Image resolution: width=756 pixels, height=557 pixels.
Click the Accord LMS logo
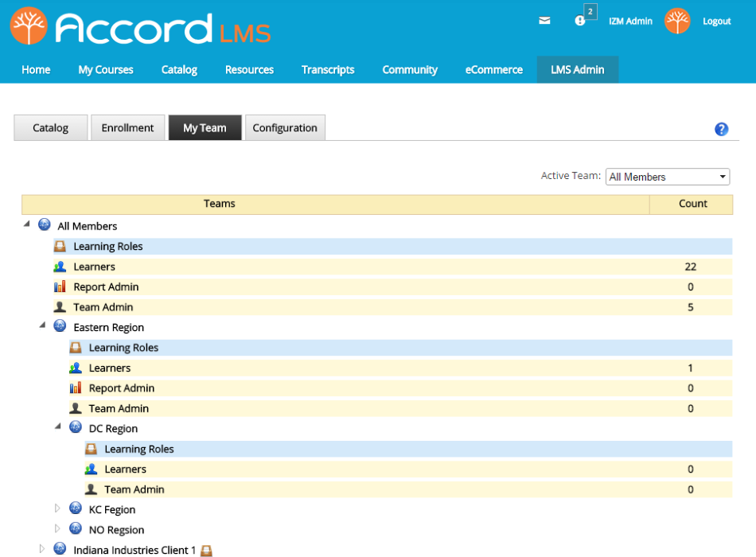click(140, 28)
